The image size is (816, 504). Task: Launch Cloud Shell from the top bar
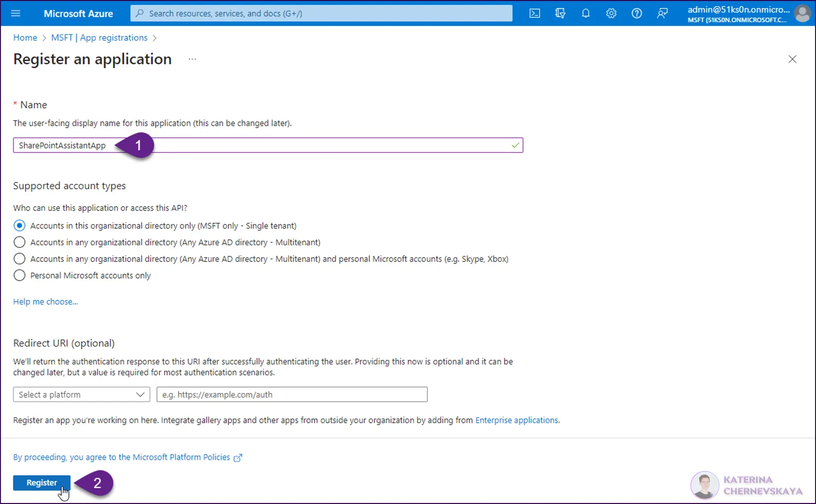[534, 13]
